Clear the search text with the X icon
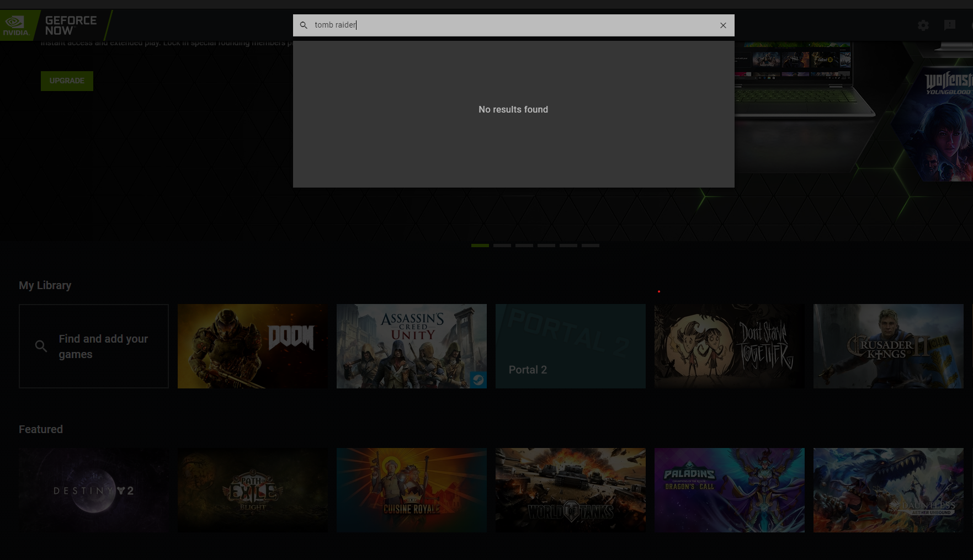This screenshot has width=973, height=560. click(x=723, y=25)
